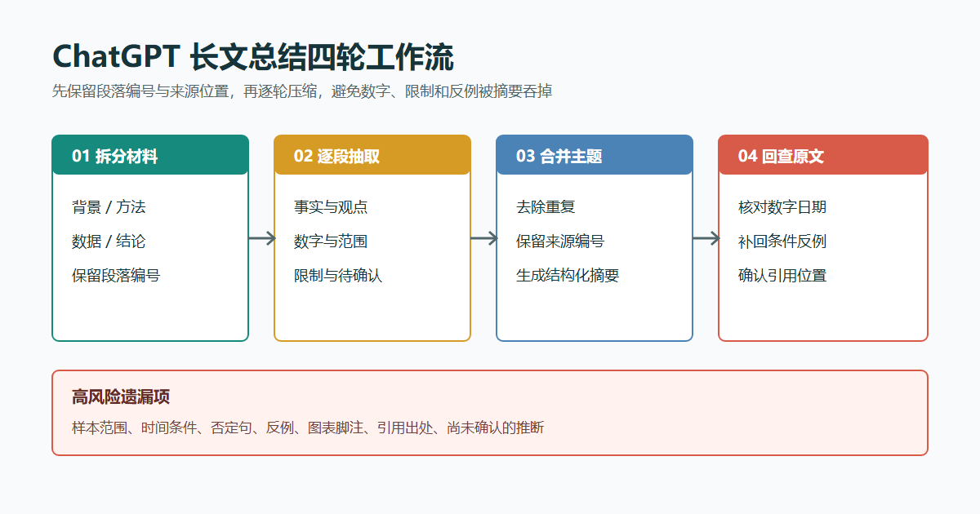Click the 核对数字日期 line
This screenshot has height=514, width=980.
pos(782,207)
